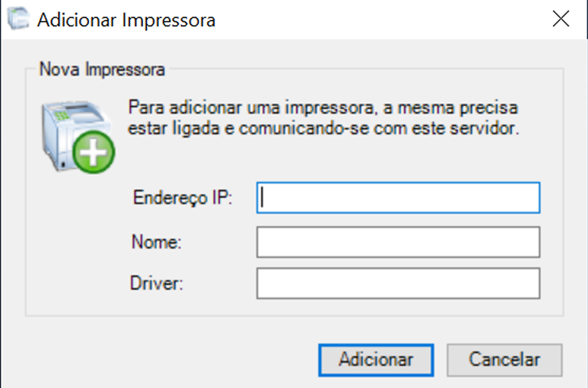This screenshot has height=388, width=588.
Task: Click the Driver input field
Action: 398,283
